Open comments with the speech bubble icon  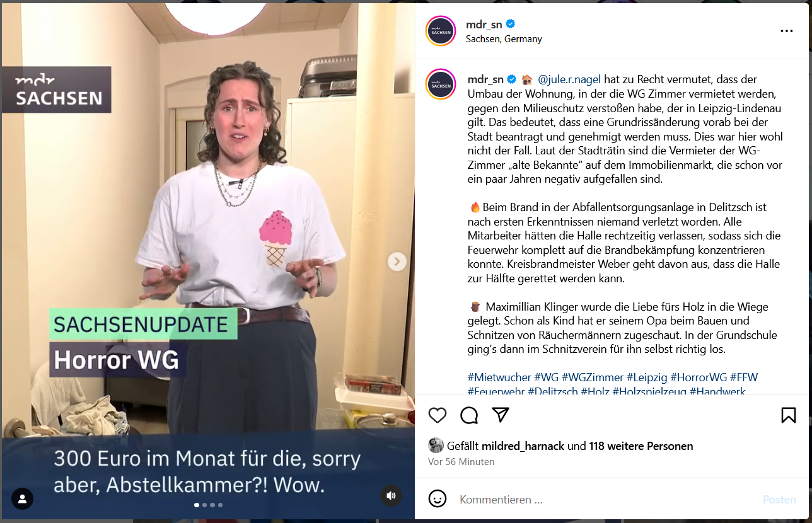469,415
